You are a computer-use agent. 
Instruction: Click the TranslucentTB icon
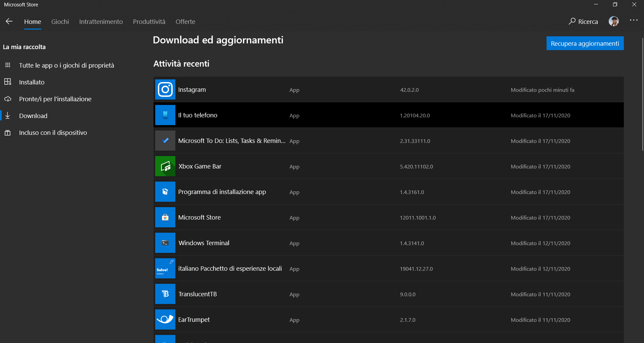click(x=165, y=294)
